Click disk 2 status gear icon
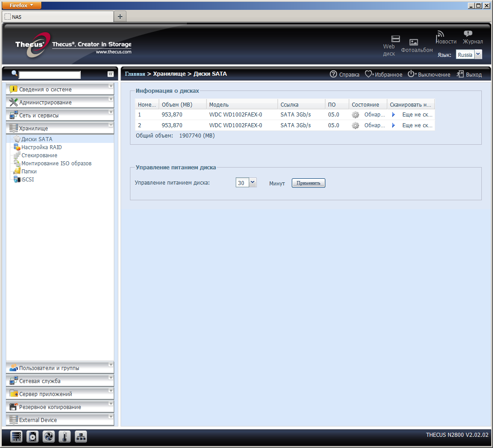This screenshot has height=448, width=493. (x=355, y=125)
